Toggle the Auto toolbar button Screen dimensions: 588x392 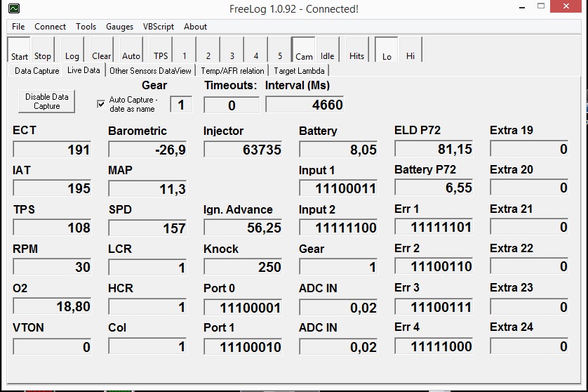click(131, 51)
